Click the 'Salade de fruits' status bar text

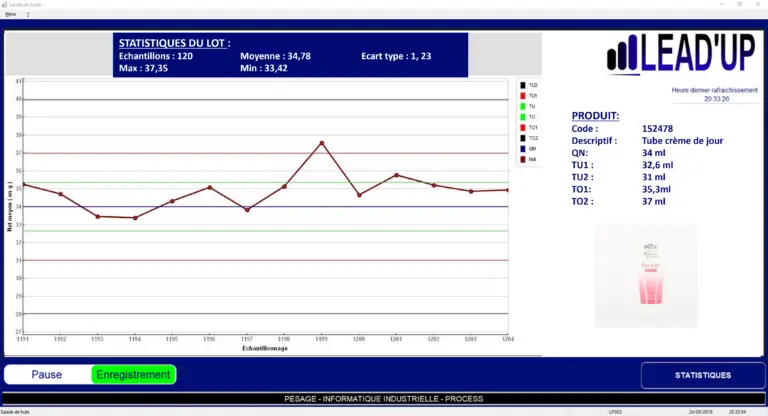pos(15,412)
